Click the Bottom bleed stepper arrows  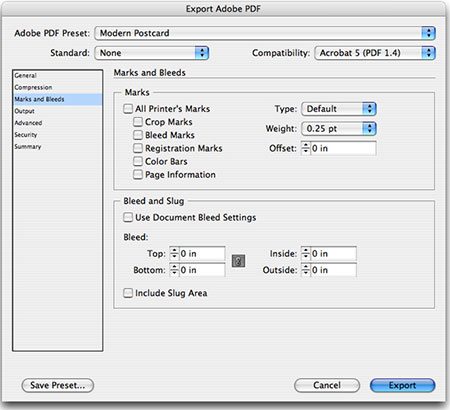(174, 270)
